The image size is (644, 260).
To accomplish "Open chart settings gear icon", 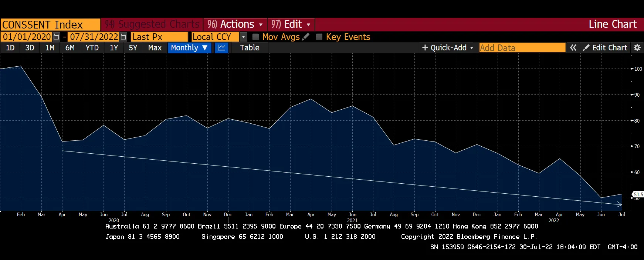I will coord(637,48).
